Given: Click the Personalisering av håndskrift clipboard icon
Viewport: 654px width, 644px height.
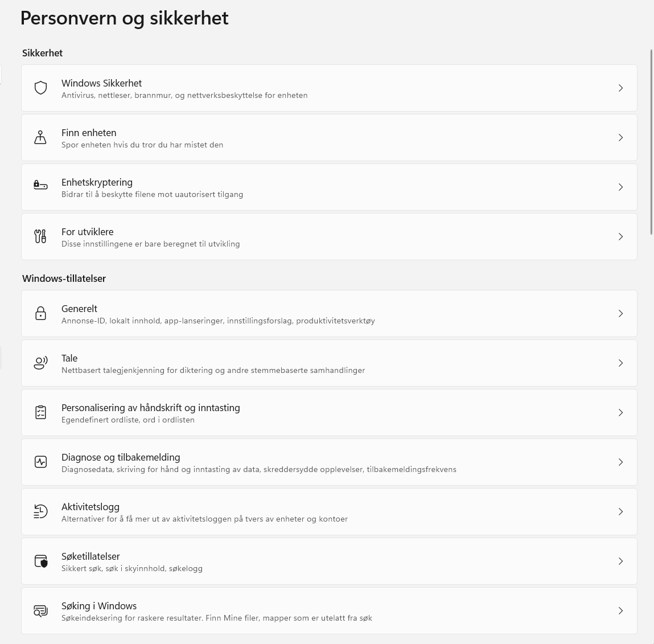Looking at the screenshot, I should [x=40, y=412].
